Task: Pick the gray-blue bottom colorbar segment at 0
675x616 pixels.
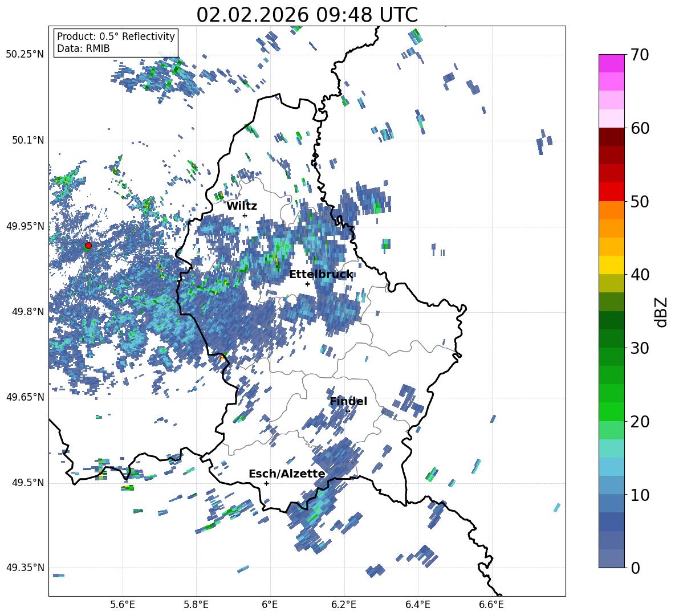Action: pos(611,558)
